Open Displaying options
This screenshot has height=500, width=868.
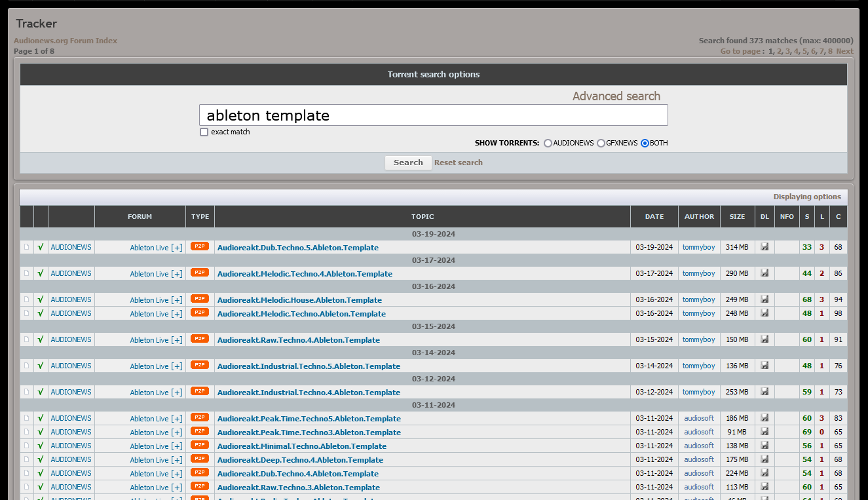coord(807,197)
